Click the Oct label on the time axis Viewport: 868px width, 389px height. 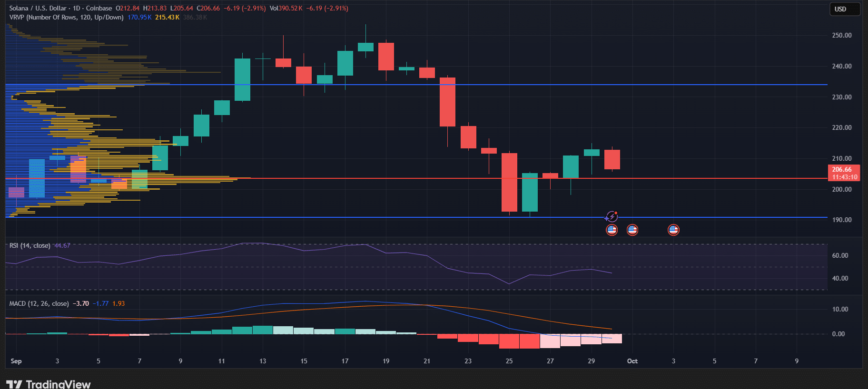(x=632, y=361)
